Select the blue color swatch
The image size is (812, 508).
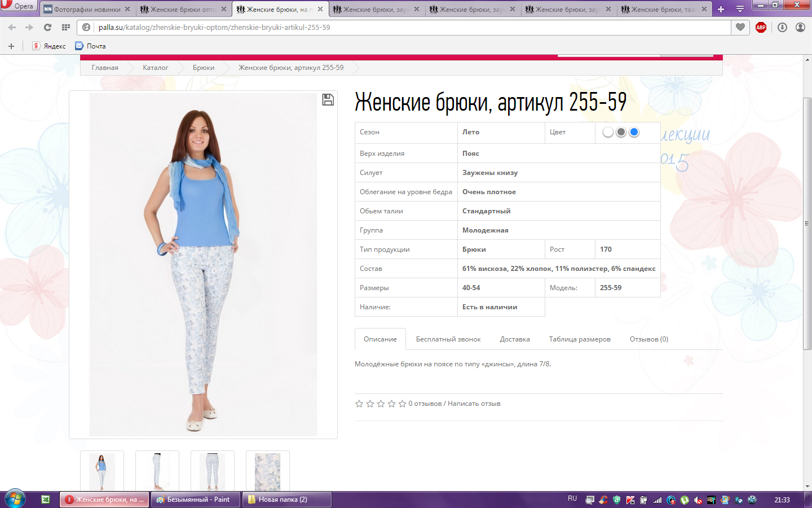click(x=634, y=132)
